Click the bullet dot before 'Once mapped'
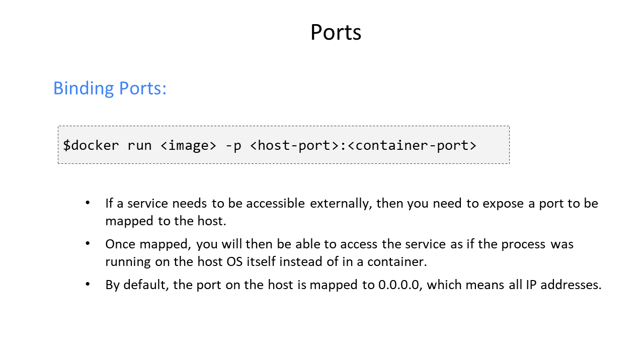The image size is (644, 362). (x=88, y=243)
